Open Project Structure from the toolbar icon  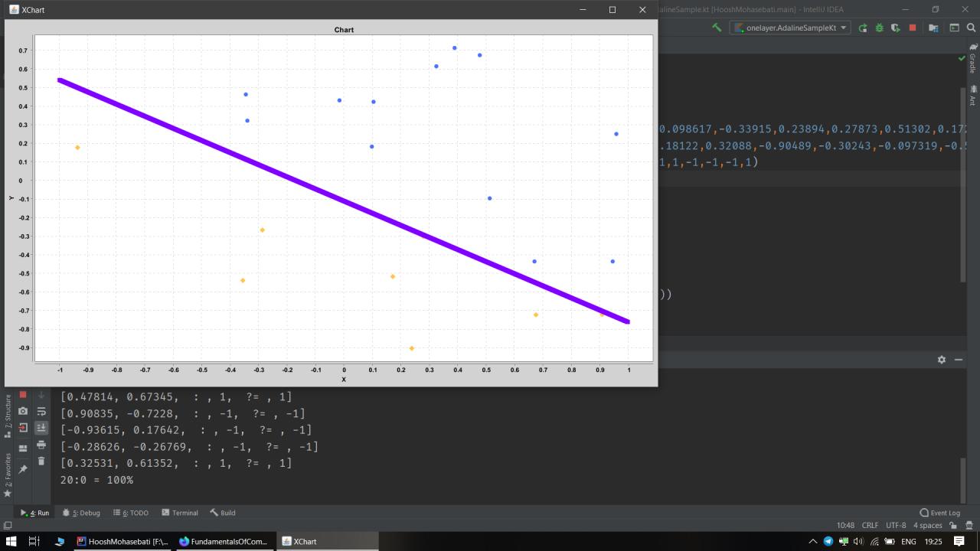pyautogui.click(x=933, y=28)
